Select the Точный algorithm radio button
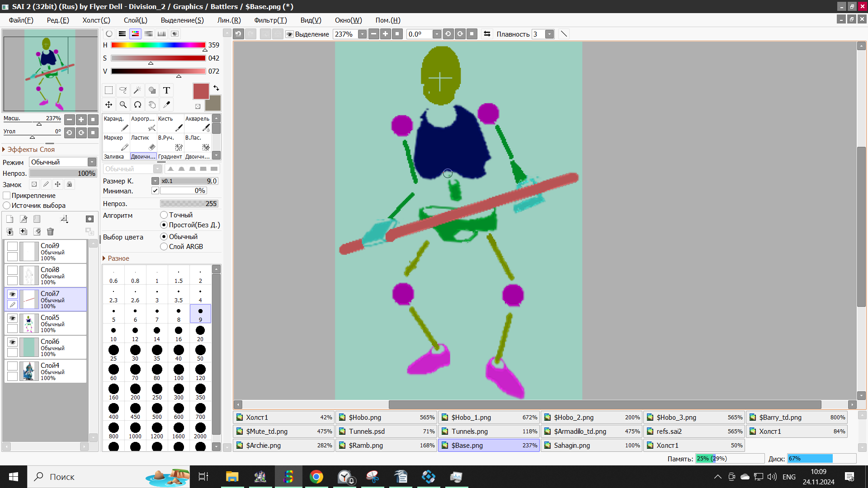Image resolution: width=868 pixels, height=488 pixels. point(164,215)
